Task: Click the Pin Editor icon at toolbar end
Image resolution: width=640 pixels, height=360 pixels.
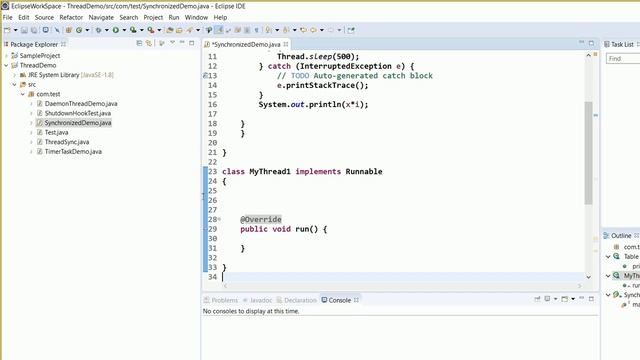Action: pyautogui.click(x=351, y=30)
